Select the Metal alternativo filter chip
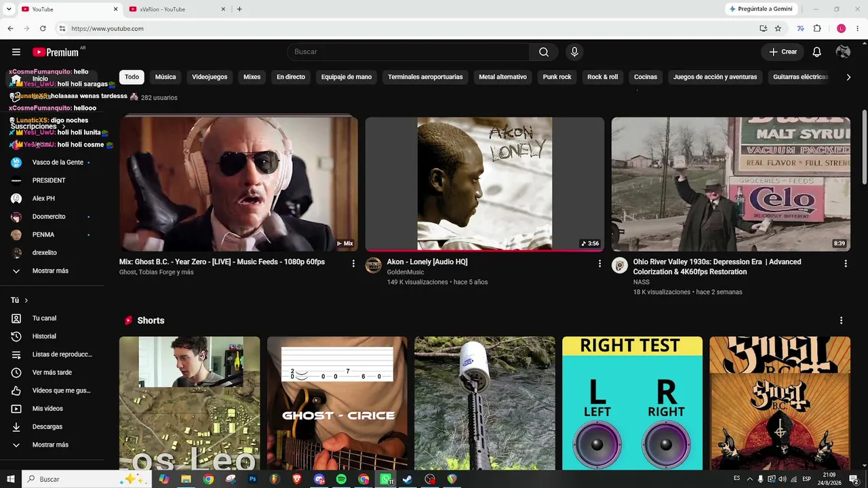The width and height of the screenshot is (868, 488). [502, 77]
